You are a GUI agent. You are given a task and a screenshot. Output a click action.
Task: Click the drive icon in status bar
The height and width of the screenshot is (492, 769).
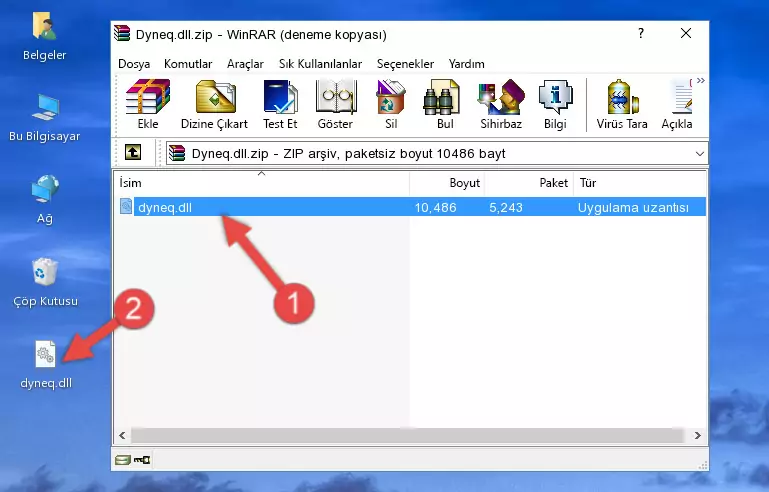click(122, 460)
